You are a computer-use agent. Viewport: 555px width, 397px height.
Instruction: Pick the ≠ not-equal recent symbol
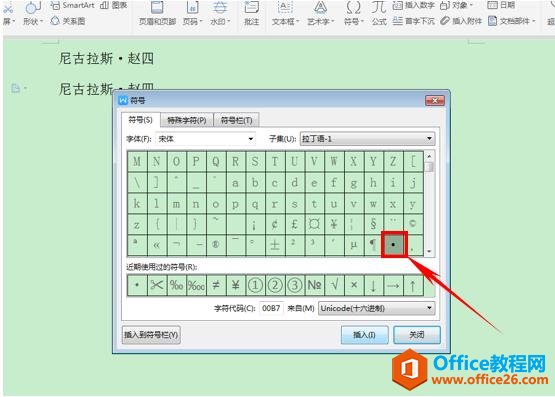pyautogui.click(x=216, y=284)
